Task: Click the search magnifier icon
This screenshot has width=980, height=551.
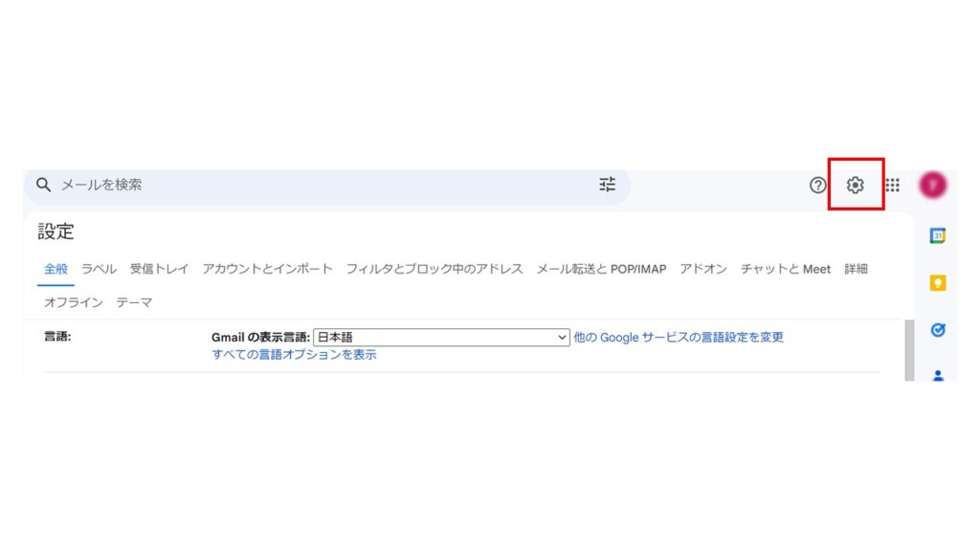Action: tap(43, 185)
